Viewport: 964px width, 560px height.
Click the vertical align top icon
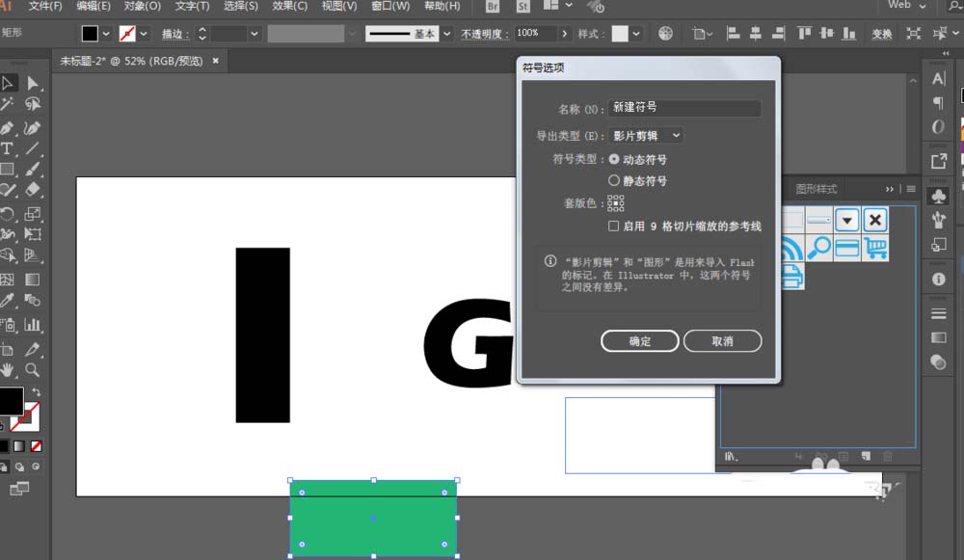[x=804, y=33]
